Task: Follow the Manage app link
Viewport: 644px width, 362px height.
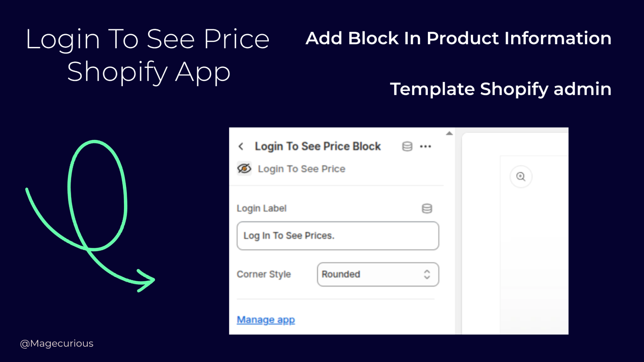Action: click(266, 320)
